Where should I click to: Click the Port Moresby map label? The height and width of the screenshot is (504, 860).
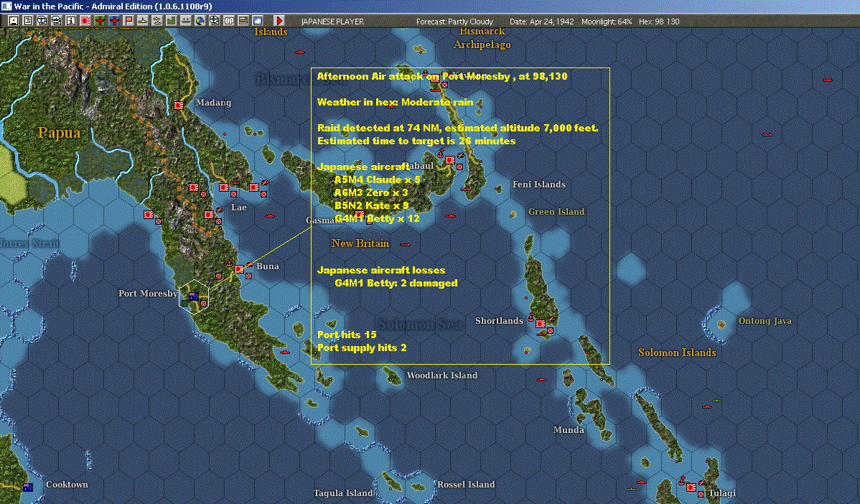pyautogui.click(x=148, y=294)
